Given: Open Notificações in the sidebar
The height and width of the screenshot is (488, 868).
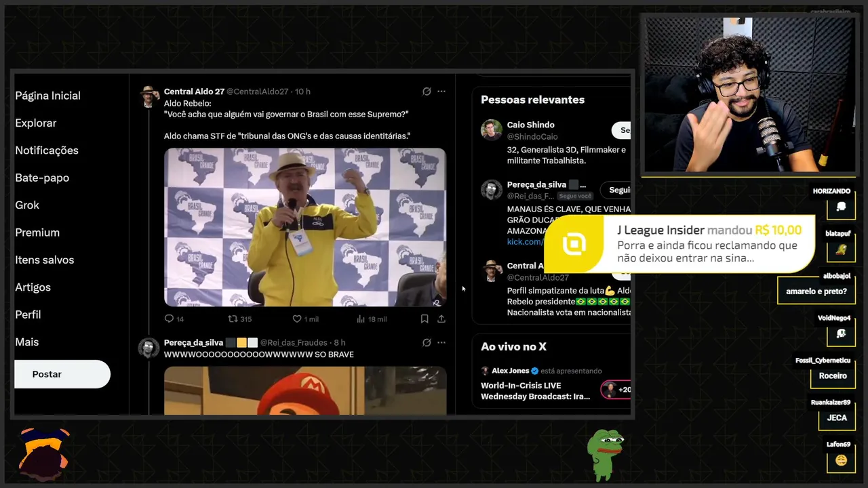Looking at the screenshot, I should (x=47, y=150).
